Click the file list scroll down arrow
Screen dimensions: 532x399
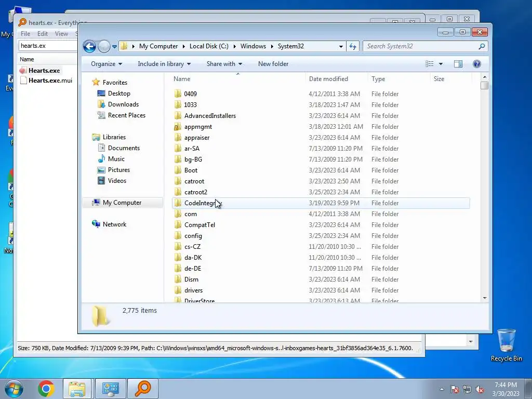click(485, 298)
